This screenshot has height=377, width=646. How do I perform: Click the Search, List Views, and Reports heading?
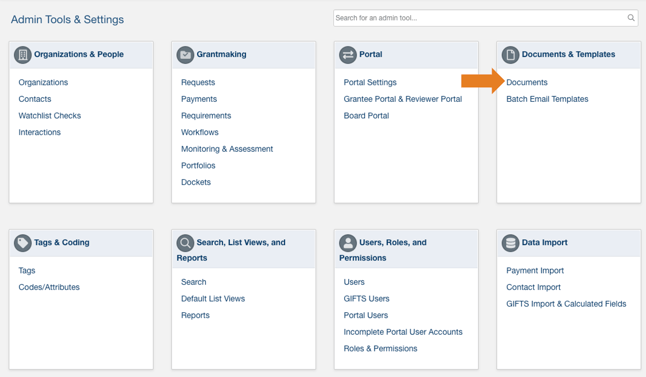[231, 250]
